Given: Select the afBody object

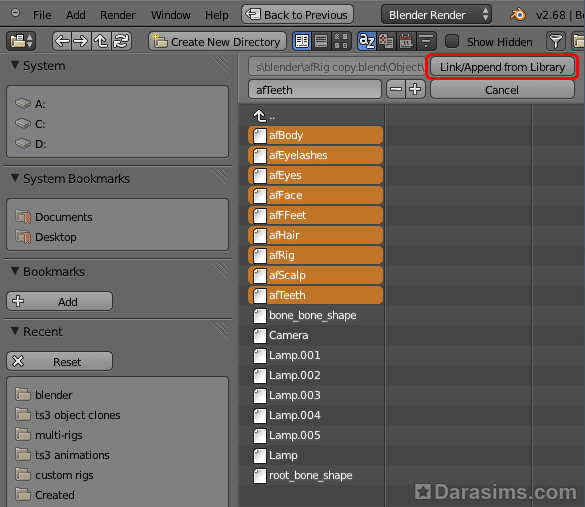Looking at the screenshot, I should coord(316,135).
